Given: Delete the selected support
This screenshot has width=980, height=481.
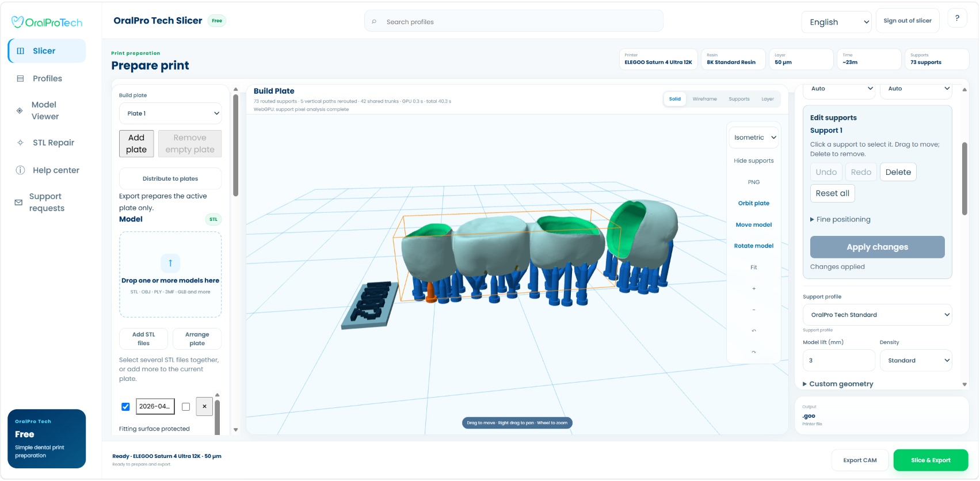Looking at the screenshot, I should 898,172.
